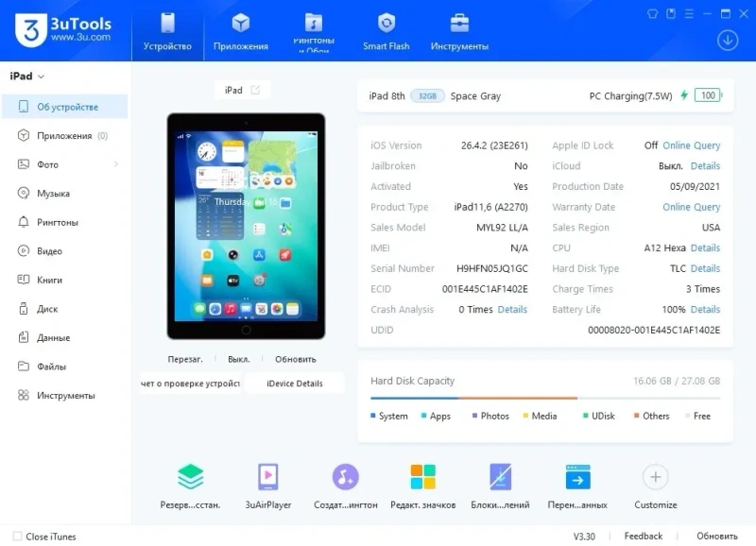Open the Приложения top tab
The width and height of the screenshot is (756, 546).
coord(241,32)
